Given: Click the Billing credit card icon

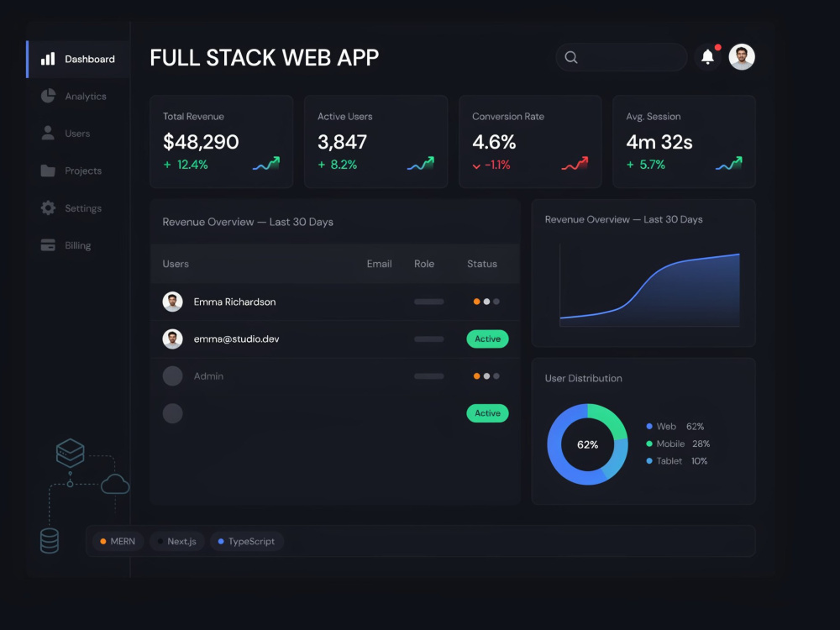Looking at the screenshot, I should coord(48,244).
